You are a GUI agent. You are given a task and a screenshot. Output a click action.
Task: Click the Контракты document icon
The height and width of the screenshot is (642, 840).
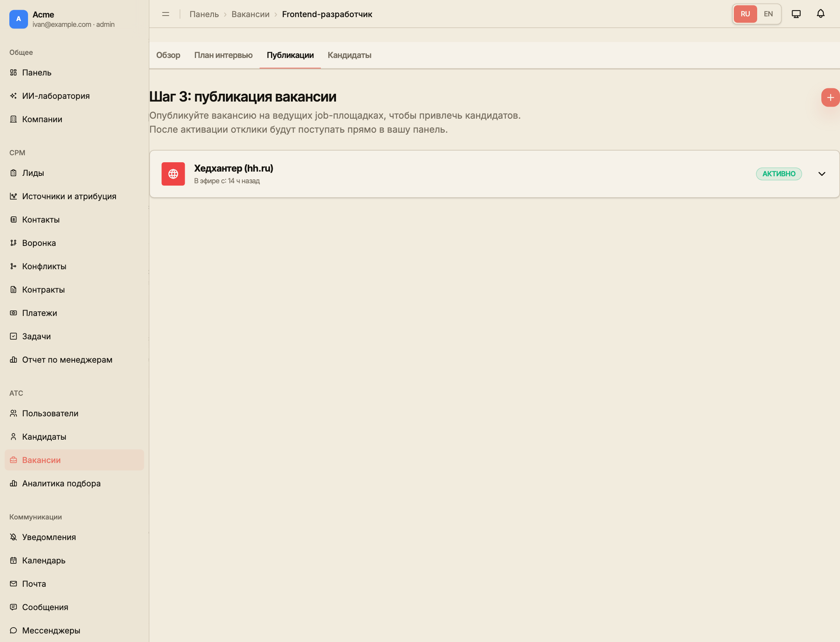(14, 290)
